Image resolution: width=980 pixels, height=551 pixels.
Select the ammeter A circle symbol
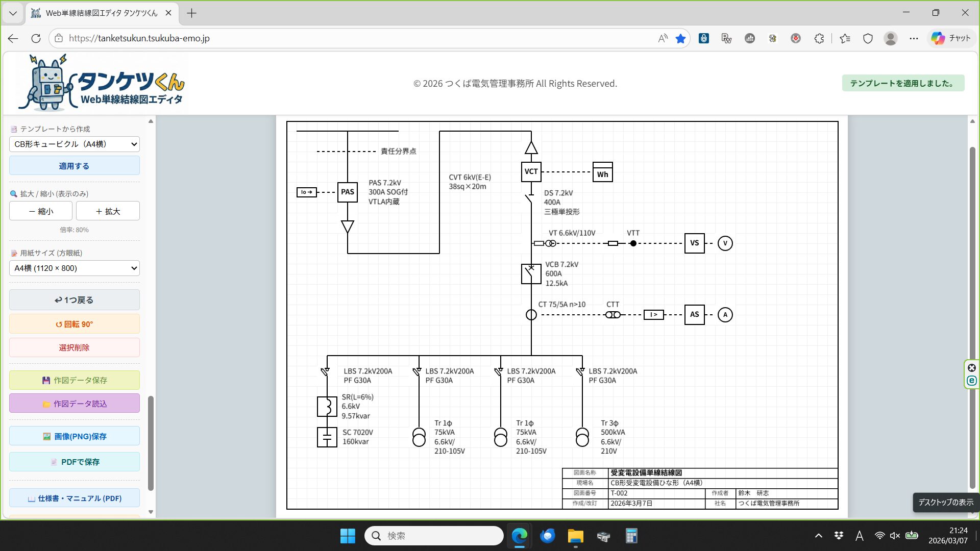725,315
